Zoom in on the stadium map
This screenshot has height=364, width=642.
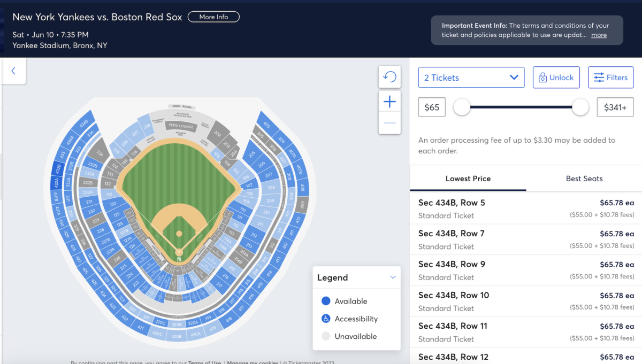point(389,100)
